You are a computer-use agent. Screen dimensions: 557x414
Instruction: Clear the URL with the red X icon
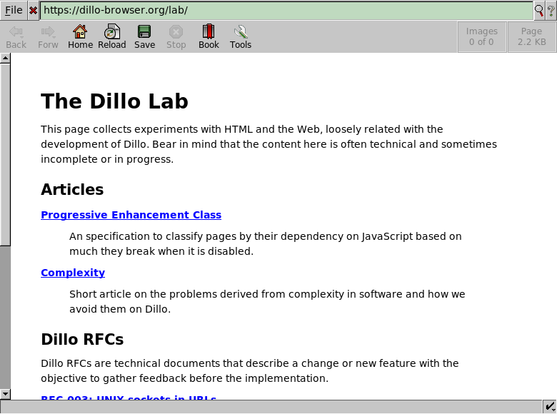click(33, 10)
